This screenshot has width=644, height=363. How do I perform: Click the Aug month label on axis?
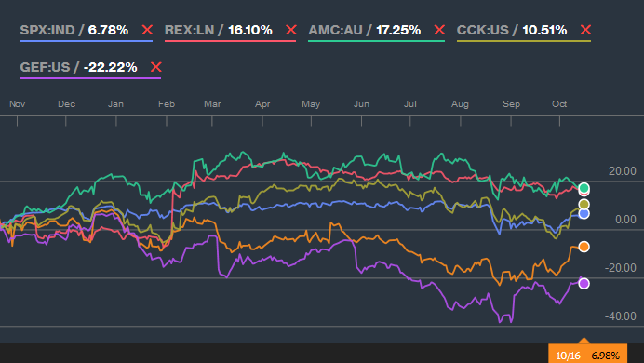(460, 104)
